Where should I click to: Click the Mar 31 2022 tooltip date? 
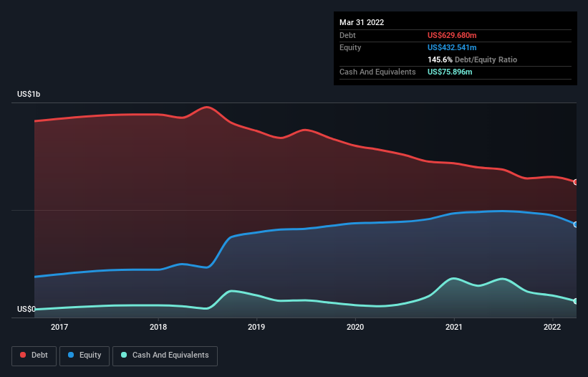point(362,22)
